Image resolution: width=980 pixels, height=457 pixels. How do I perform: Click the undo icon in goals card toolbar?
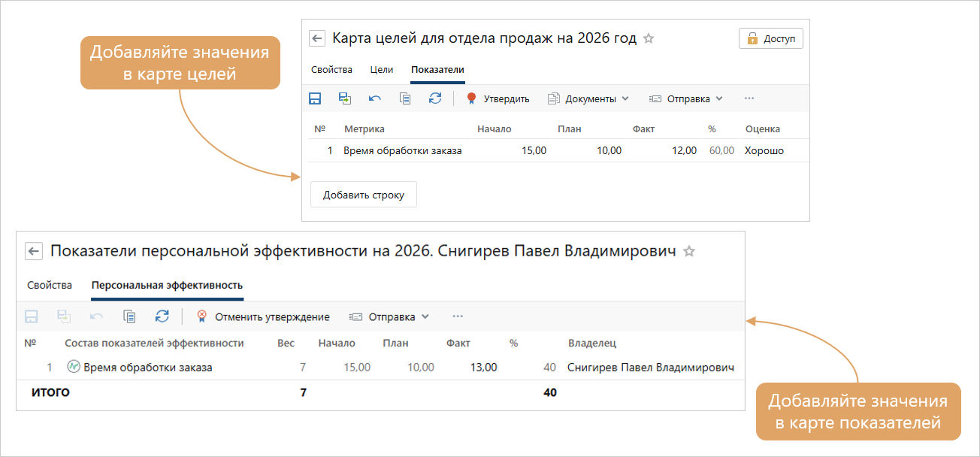click(375, 98)
